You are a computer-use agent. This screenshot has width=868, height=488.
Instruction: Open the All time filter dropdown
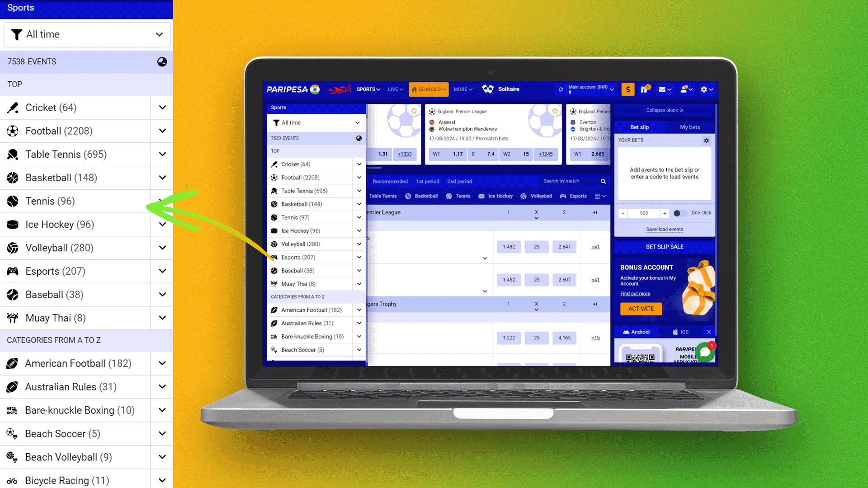click(86, 34)
